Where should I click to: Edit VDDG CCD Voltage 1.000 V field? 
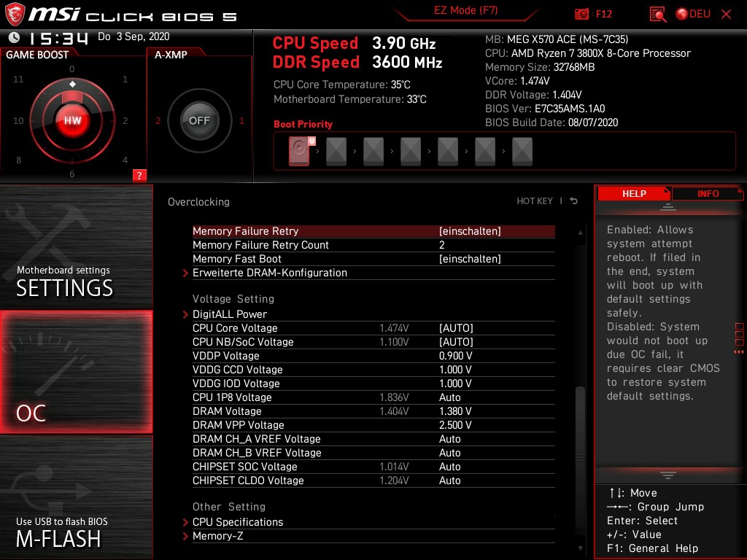(x=455, y=370)
